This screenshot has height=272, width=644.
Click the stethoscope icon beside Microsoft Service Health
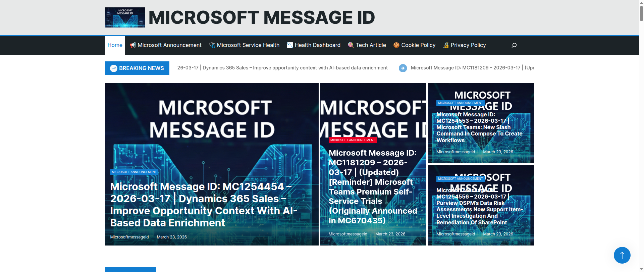click(212, 45)
